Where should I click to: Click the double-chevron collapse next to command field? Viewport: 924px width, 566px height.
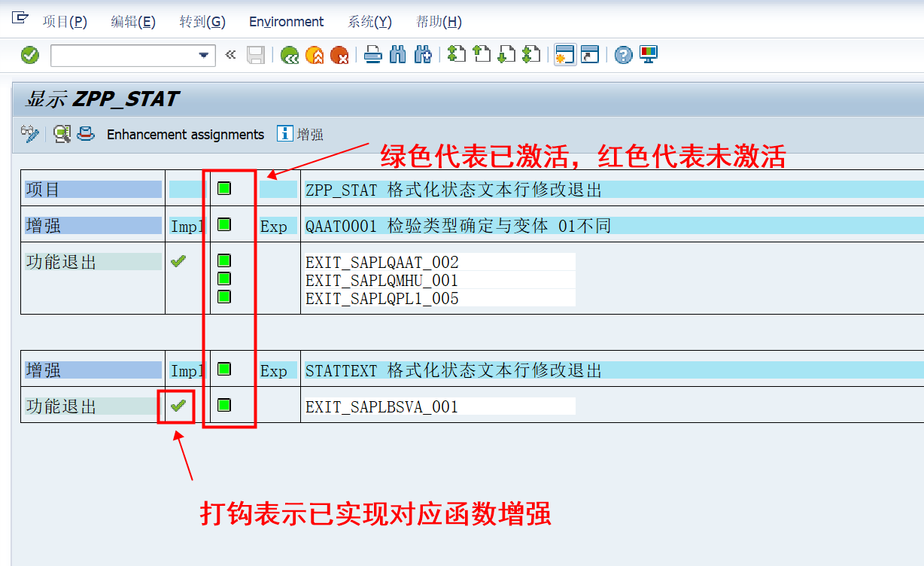click(229, 54)
